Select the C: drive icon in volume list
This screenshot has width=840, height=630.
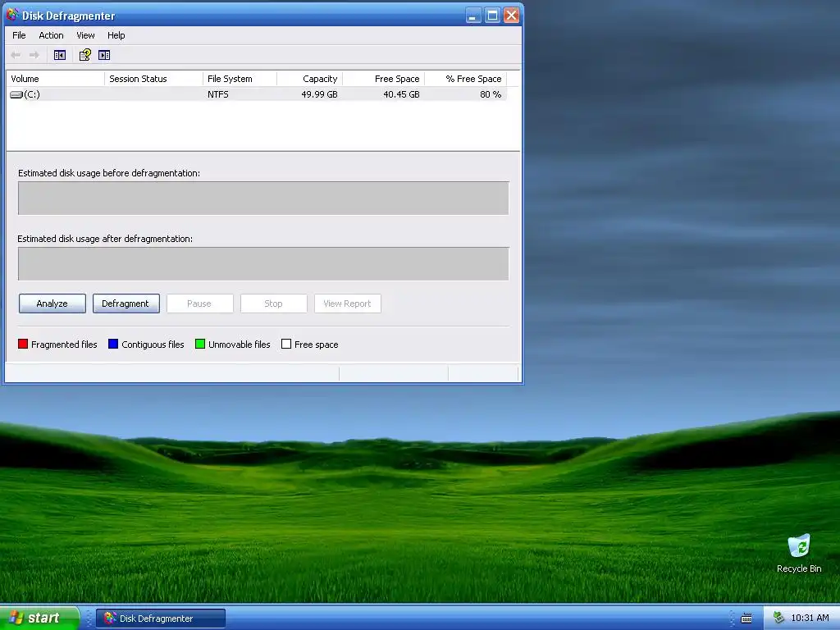point(16,94)
